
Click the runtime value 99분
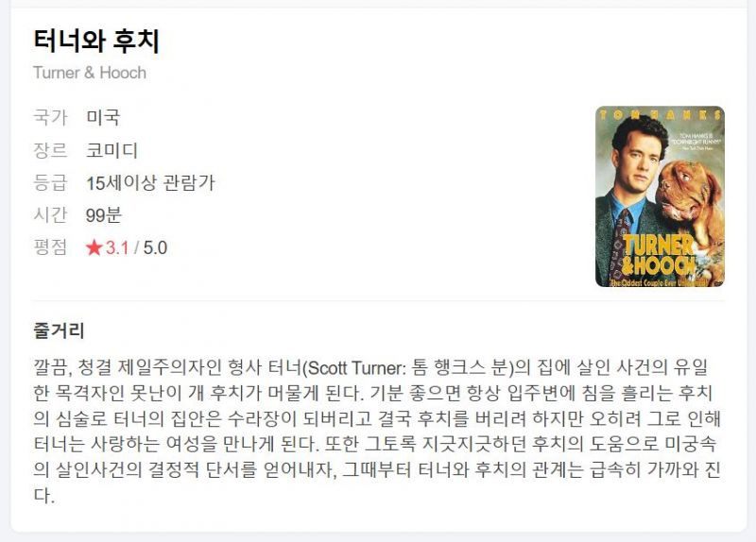point(104,215)
